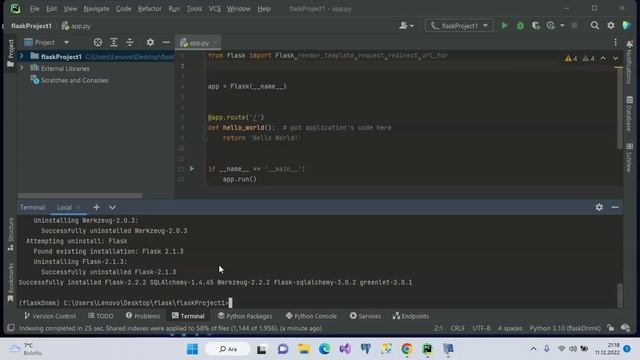This screenshot has width=640, height=360.
Task: Run the main block gutter arrow
Action: (192, 169)
